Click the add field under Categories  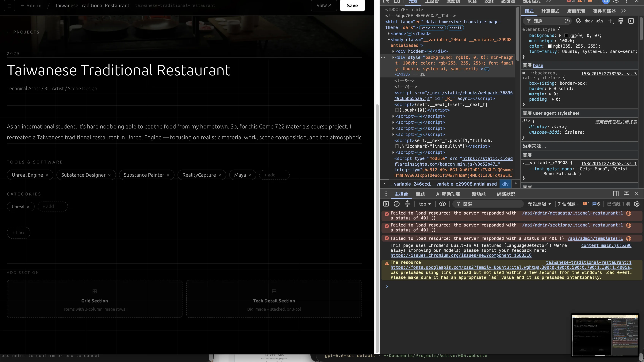click(x=53, y=207)
